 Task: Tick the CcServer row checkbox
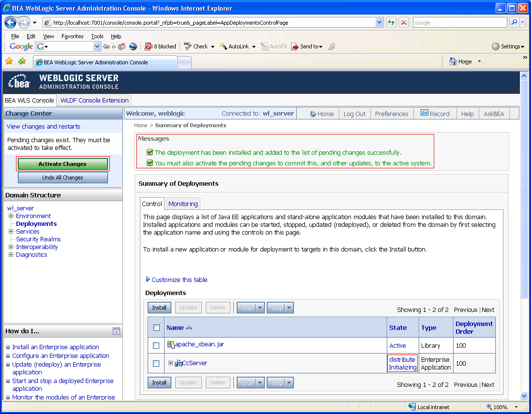point(156,364)
